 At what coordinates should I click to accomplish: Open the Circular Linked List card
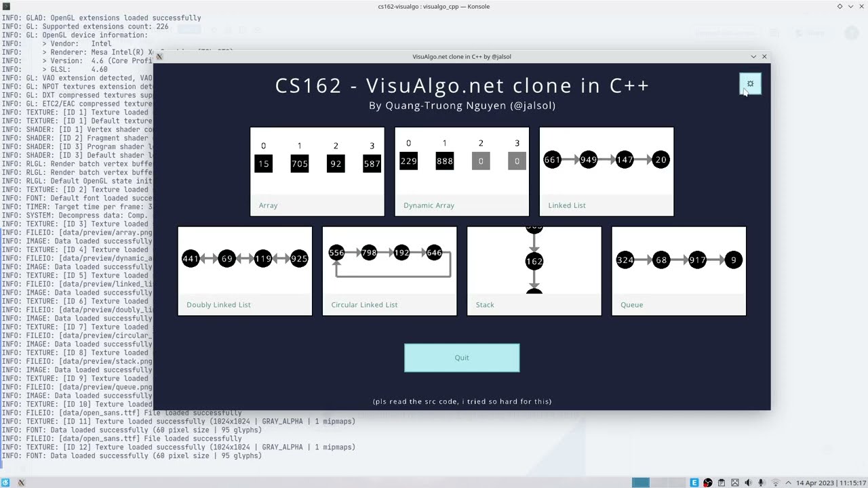(389, 271)
